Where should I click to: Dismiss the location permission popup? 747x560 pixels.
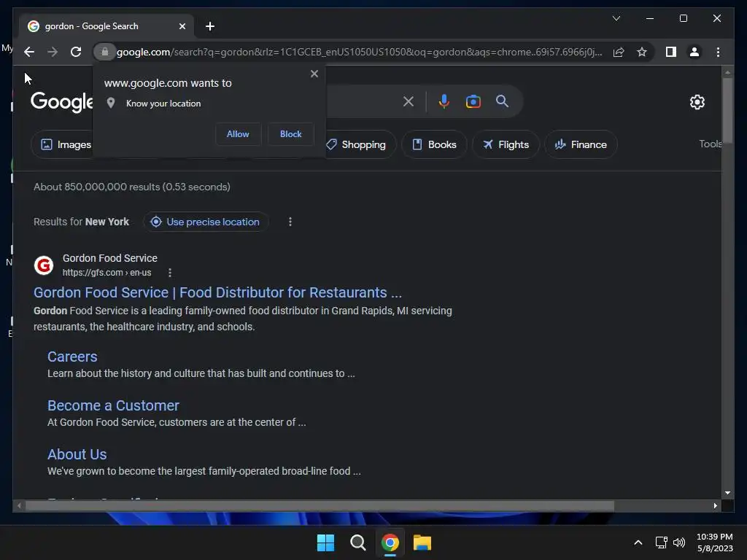pos(314,74)
